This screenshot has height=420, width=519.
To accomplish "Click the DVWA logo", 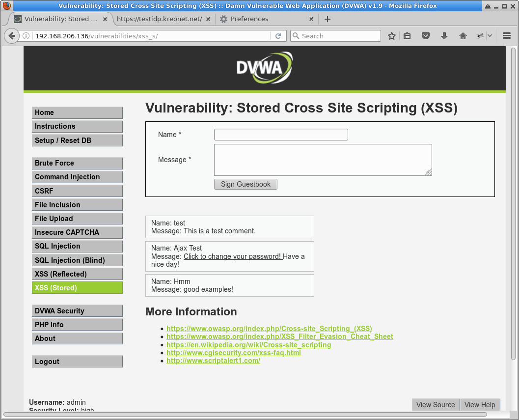I will tap(265, 68).
